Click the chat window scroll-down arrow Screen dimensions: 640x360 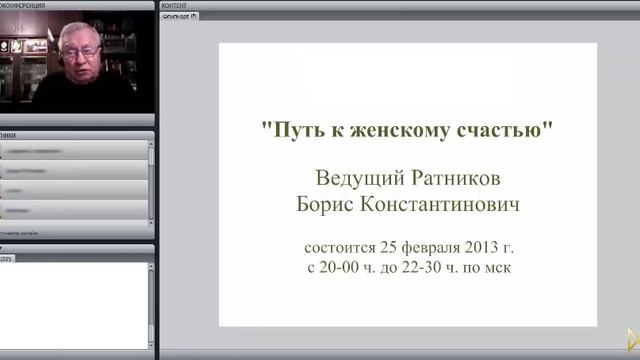coord(151,345)
